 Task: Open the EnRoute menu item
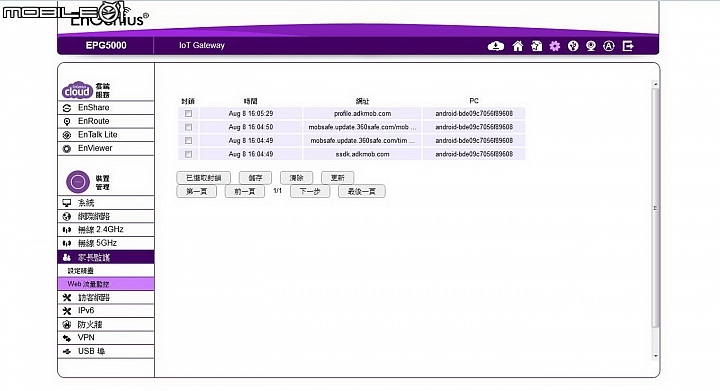106,121
